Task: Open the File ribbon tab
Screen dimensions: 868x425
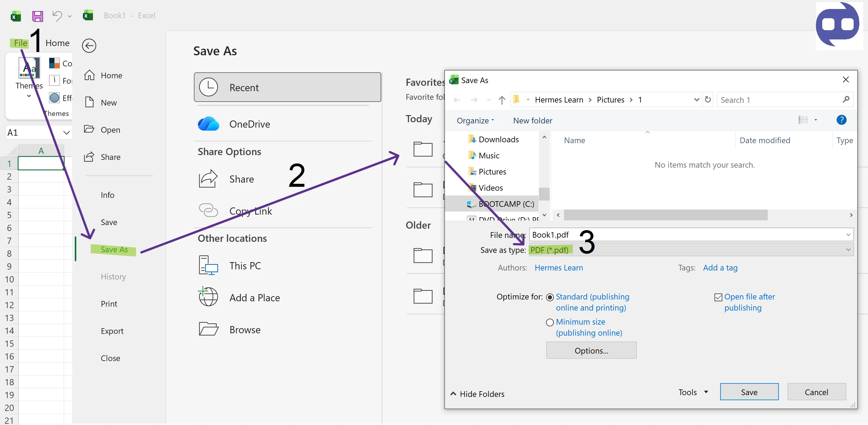Action: coord(20,43)
